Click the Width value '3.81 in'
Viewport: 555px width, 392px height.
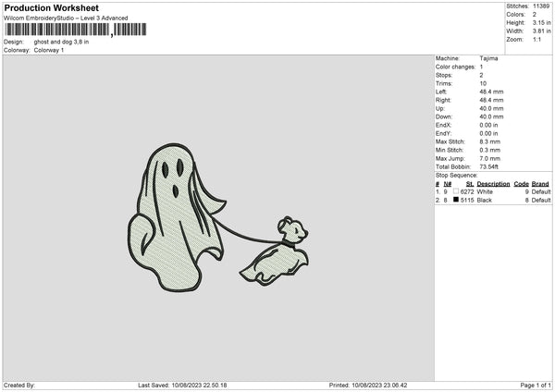(x=541, y=31)
